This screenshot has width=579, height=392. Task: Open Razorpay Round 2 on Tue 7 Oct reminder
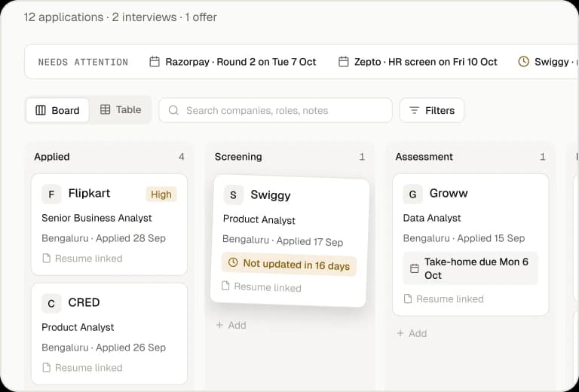(233, 62)
